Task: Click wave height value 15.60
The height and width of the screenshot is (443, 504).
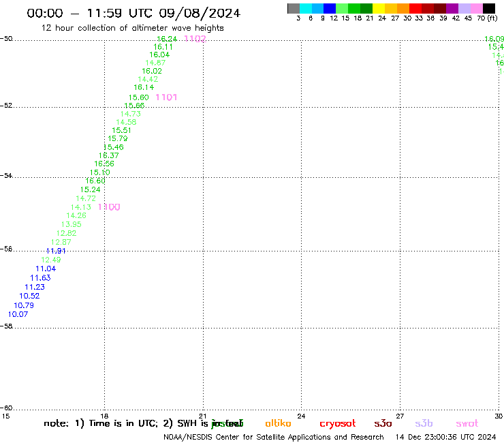Action: (139, 97)
